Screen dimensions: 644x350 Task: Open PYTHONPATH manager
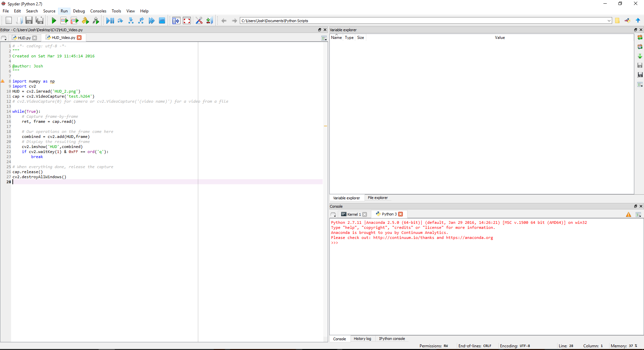click(210, 20)
